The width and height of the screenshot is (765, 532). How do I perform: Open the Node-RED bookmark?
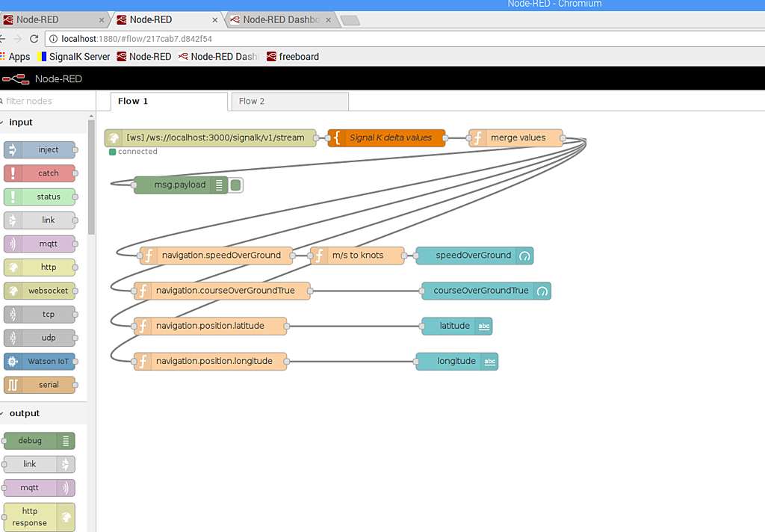tap(144, 57)
